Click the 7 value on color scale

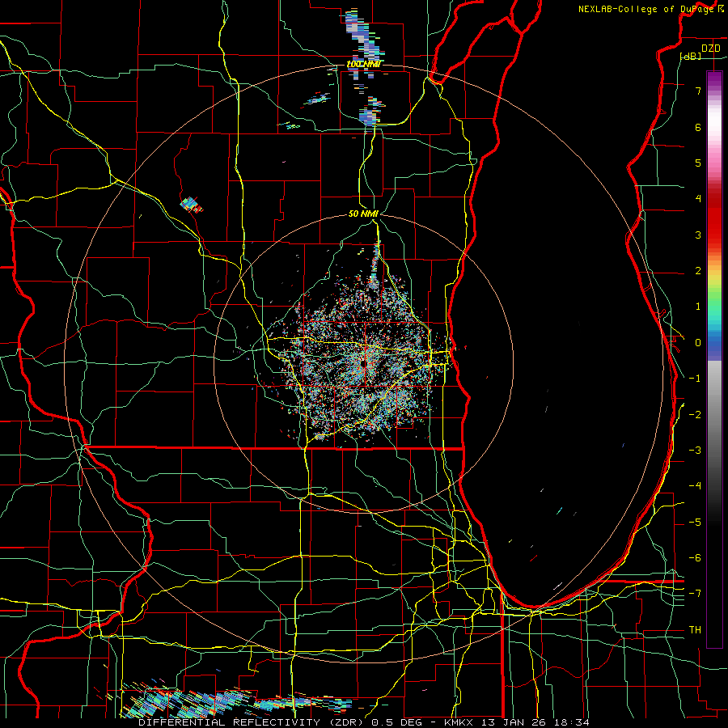click(698, 91)
